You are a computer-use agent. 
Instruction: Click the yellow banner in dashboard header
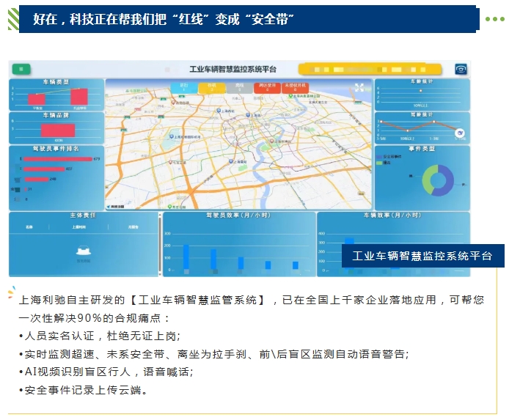(x=369, y=69)
